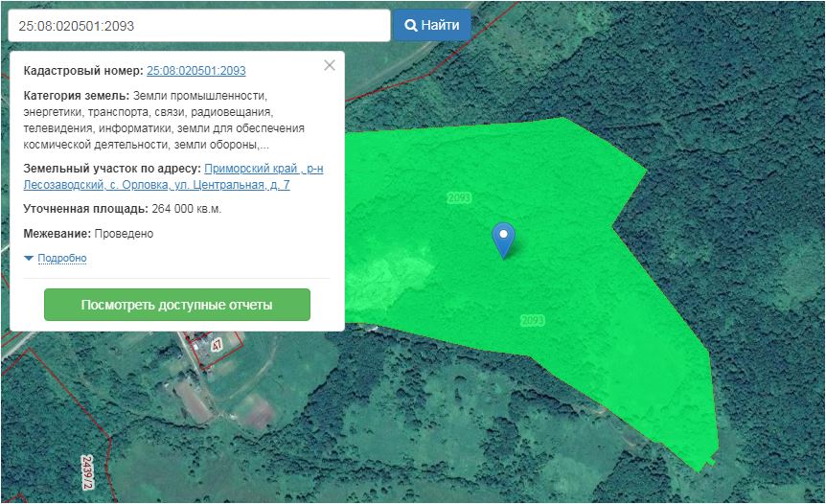Viewport: 826px width, 504px height.
Task: Open cadastral number link 25:08:020501:2093
Action: [x=196, y=71]
